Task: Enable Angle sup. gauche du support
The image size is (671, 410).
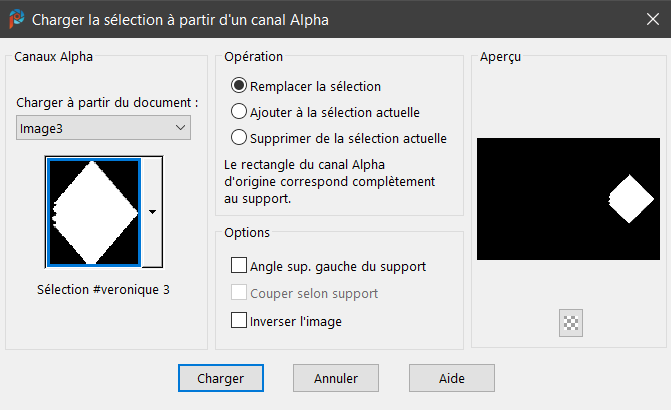Action: [239, 266]
